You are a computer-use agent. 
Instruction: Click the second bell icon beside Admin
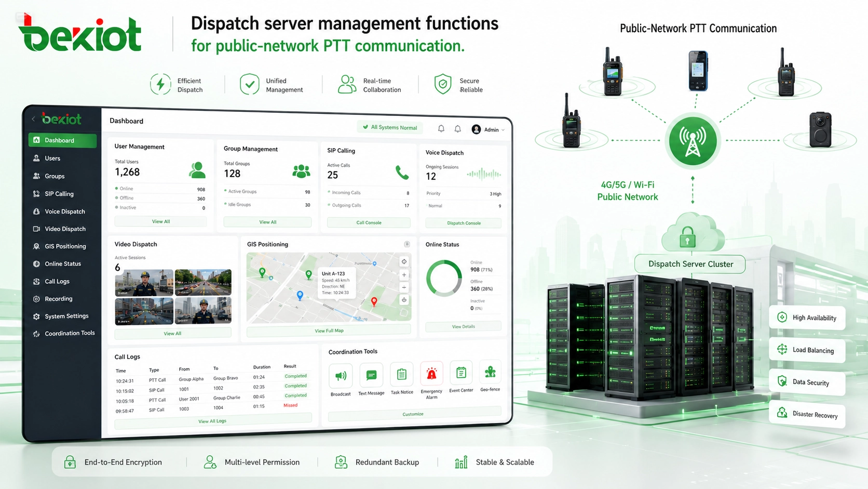(x=458, y=129)
